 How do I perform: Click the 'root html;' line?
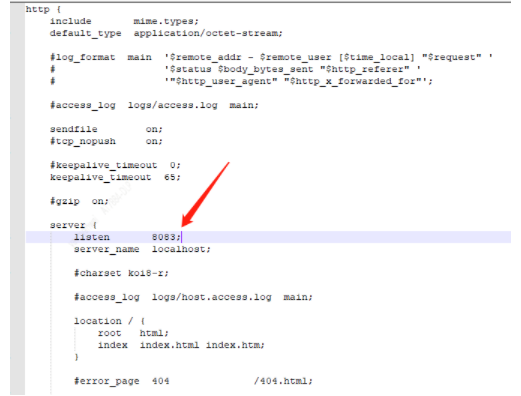133,333
